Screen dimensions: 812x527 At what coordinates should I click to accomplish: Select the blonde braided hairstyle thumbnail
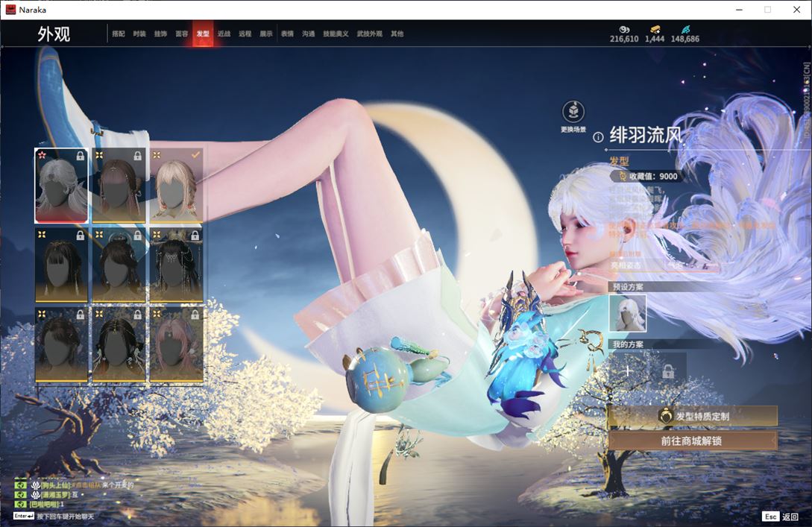(177, 186)
